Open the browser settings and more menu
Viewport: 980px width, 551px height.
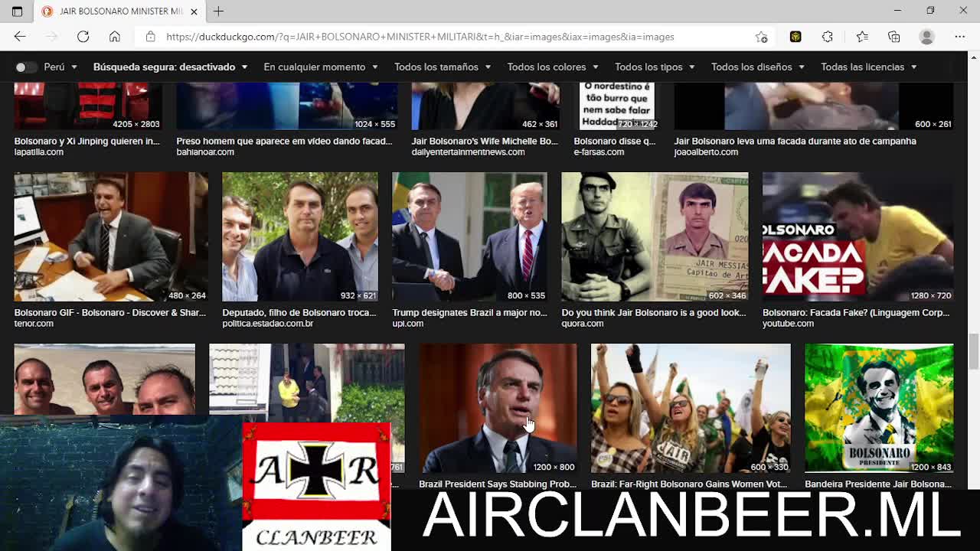[x=959, y=37]
